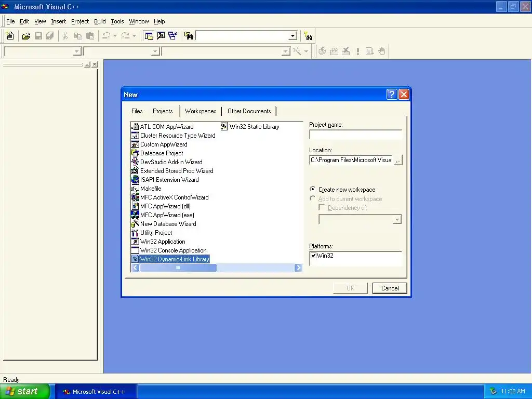Switch to the Files tab
Screen dimensions: 532x399
pyautogui.click(x=137, y=111)
